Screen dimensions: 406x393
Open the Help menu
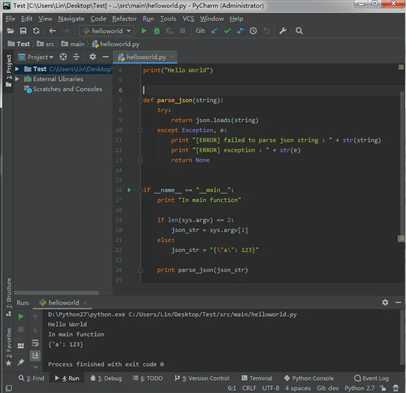coord(236,19)
